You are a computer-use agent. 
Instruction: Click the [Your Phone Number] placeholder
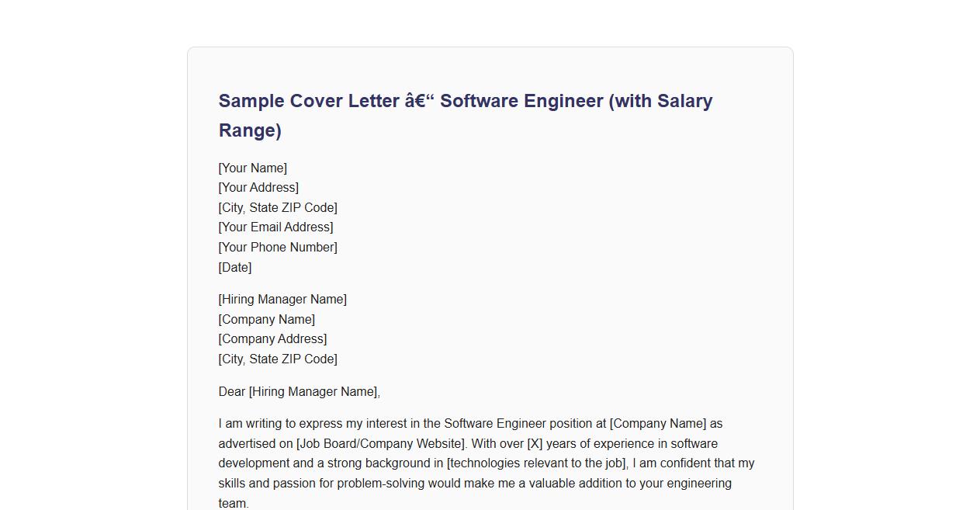(x=278, y=248)
